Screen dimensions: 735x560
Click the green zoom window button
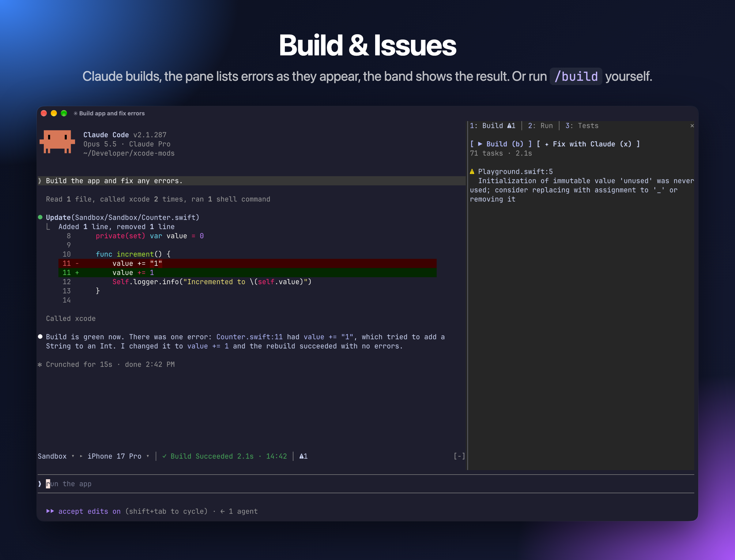(64, 113)
